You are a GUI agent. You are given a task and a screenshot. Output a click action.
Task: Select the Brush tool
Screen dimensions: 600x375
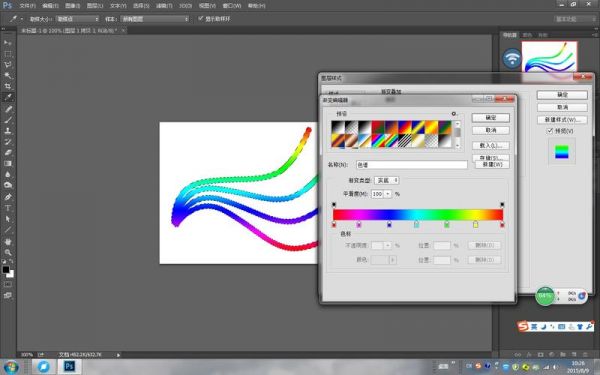pos(8,120)
